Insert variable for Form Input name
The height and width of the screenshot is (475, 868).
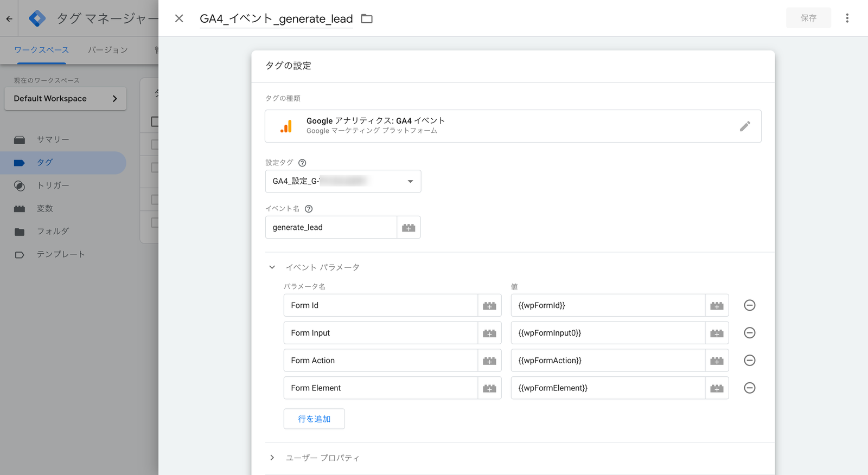click(x=489, y=333)
